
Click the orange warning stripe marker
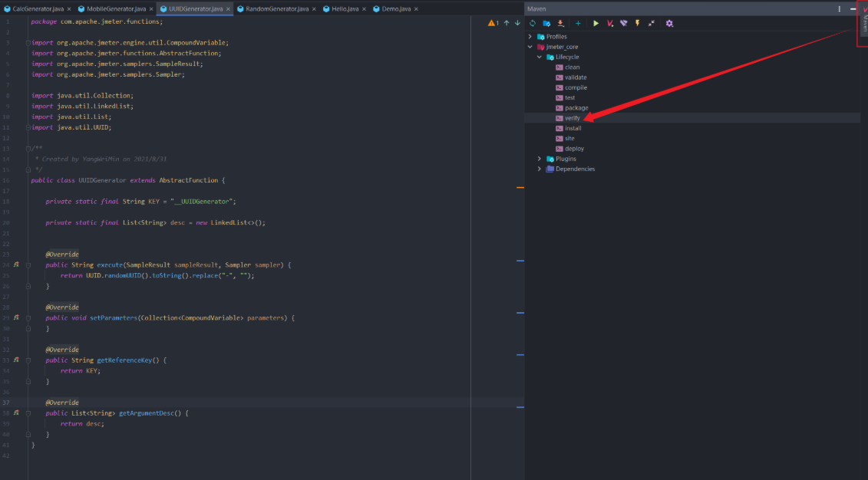coord(520,187)
